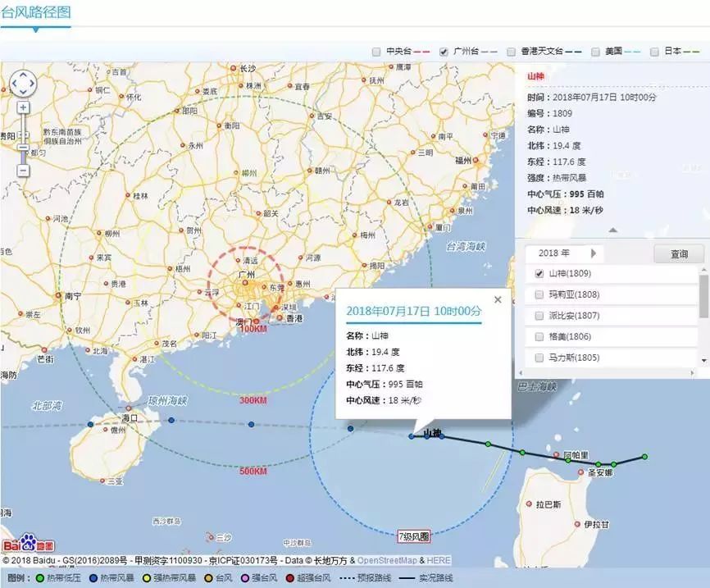
Task: Click the 查询 query button
Action: [x=679, y=254]
